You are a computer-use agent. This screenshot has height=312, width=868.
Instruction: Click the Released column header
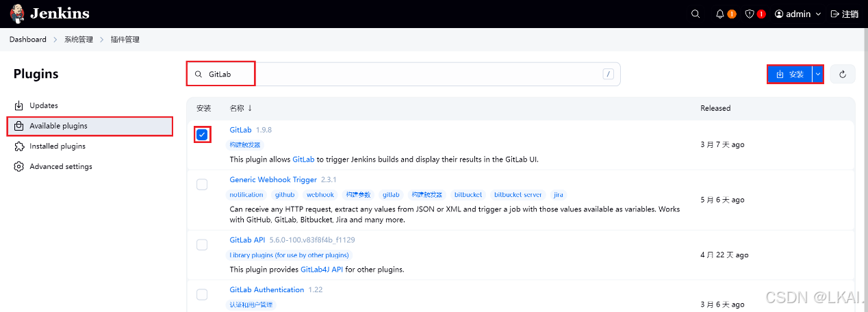tap(715, 108)
